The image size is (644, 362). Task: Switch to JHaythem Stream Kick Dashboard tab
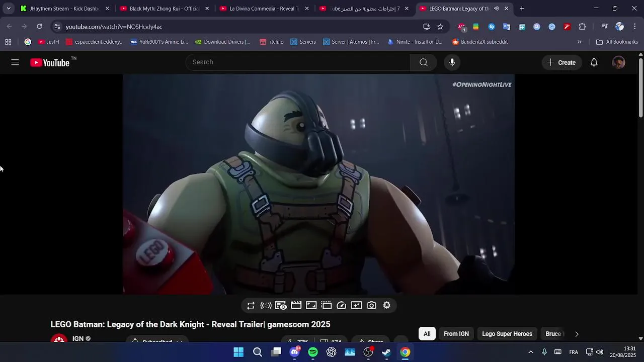point(65,9)
